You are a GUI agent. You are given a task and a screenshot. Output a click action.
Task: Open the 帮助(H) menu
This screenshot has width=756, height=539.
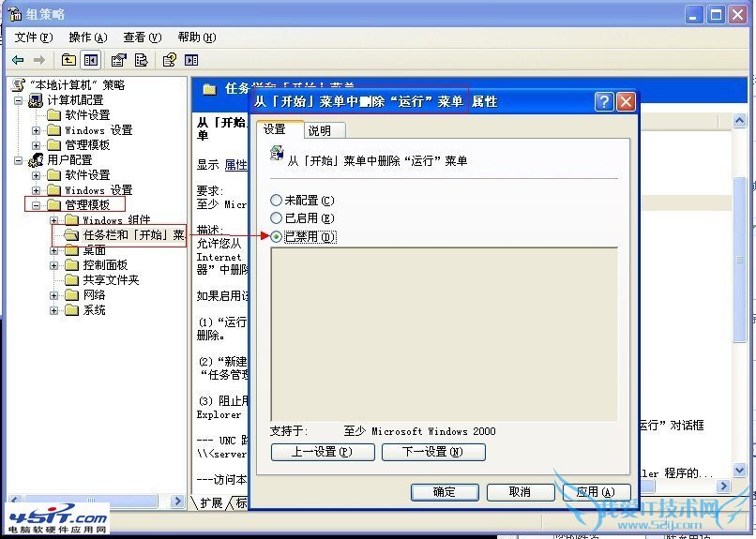(x=197, y=37)
